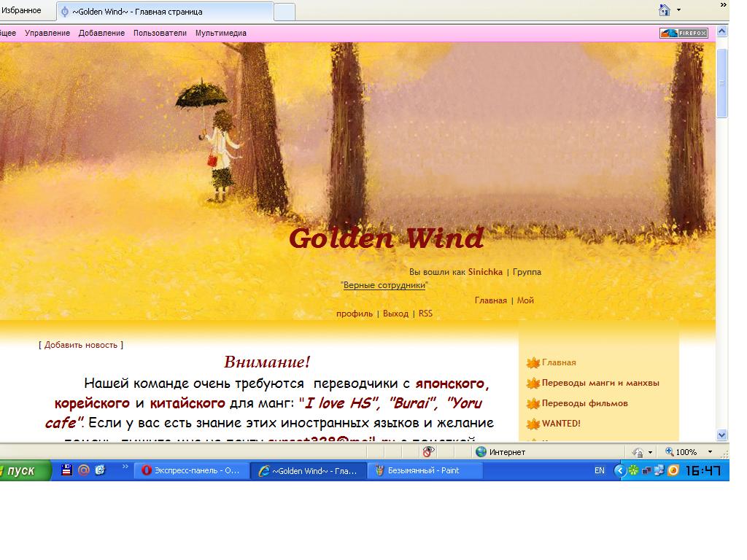The height and width of the screenshot is (560, 747).
Task: Click the green flower tray icon
Action: point(633,470)
